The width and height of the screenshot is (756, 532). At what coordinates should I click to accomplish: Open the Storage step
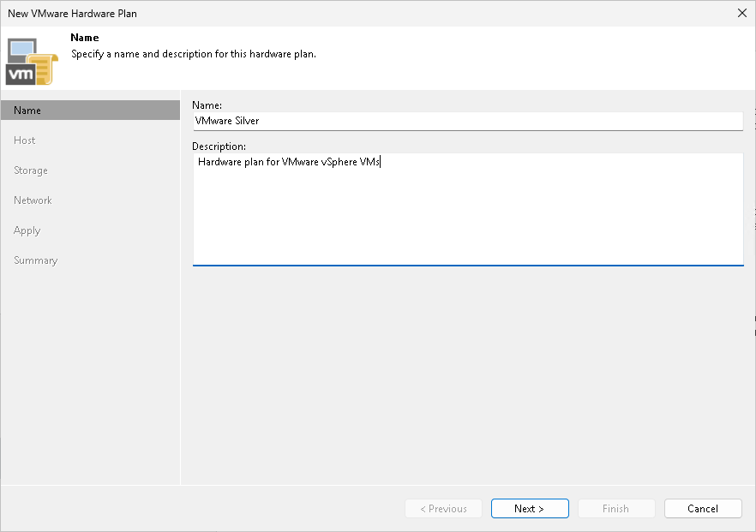[30, 170]
